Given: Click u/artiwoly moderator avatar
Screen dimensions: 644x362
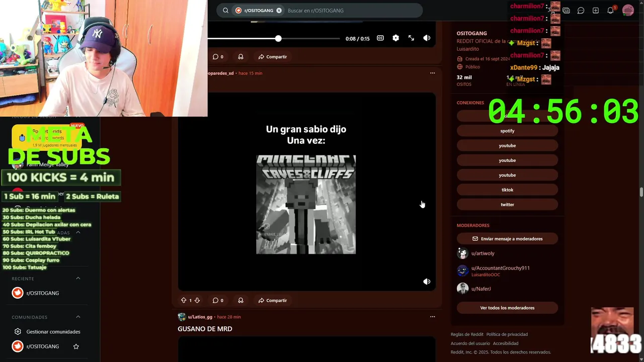Looking at the screenshot, I should coord(462,253).
